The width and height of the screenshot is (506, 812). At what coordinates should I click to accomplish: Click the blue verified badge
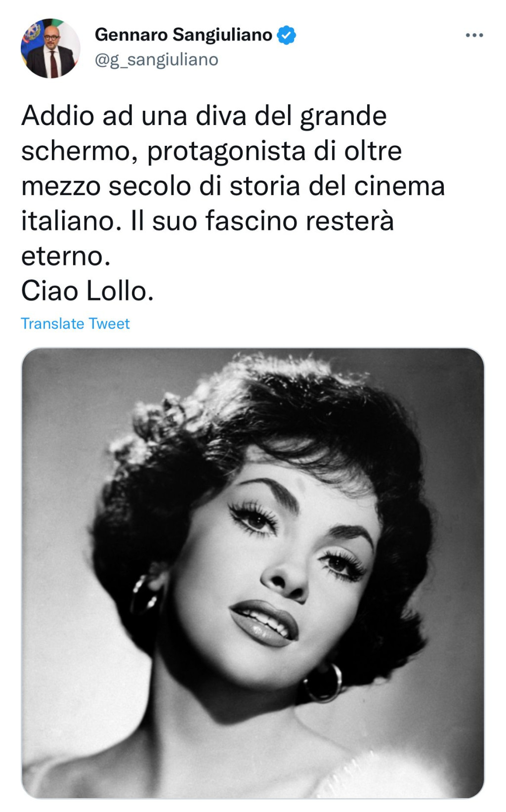(286, 36)
